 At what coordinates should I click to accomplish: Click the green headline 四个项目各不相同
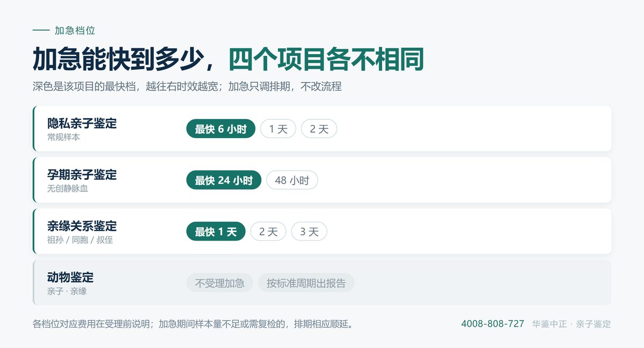click(x=326, y=59)
